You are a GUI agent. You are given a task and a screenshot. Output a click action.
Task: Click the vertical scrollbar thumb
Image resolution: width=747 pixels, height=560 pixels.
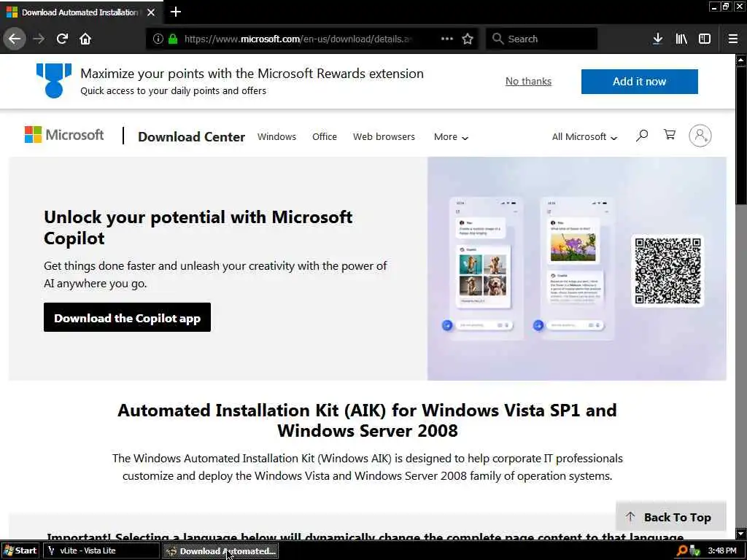741,135
